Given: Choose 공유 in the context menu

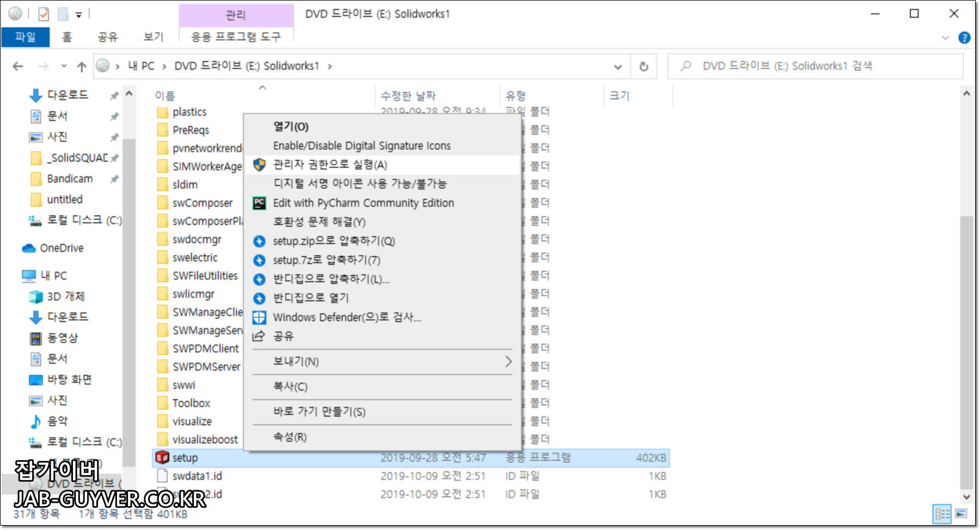Looking at the screenshot, I should [382, 336].
